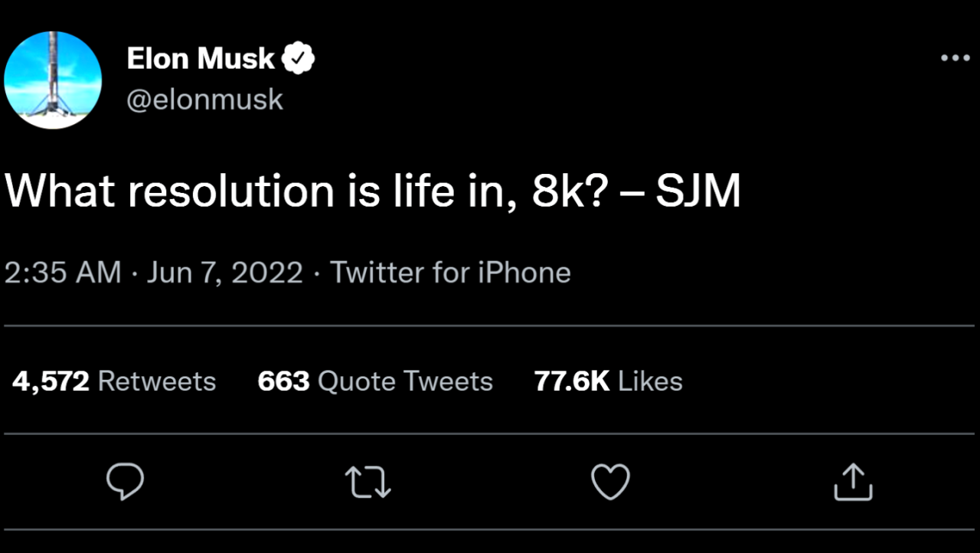The width and height of the screenshot is (980, 553).
Task: Click the 2:35 AM timestamp
Action: [63, 273]
